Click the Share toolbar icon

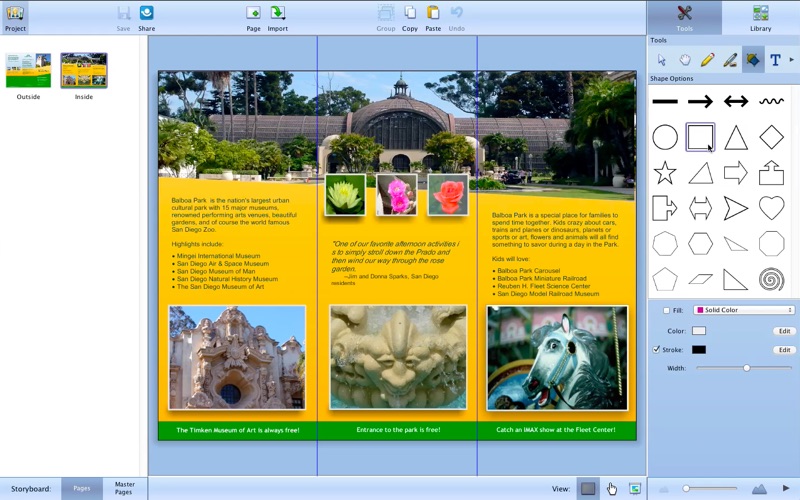(x=146, y=17)
